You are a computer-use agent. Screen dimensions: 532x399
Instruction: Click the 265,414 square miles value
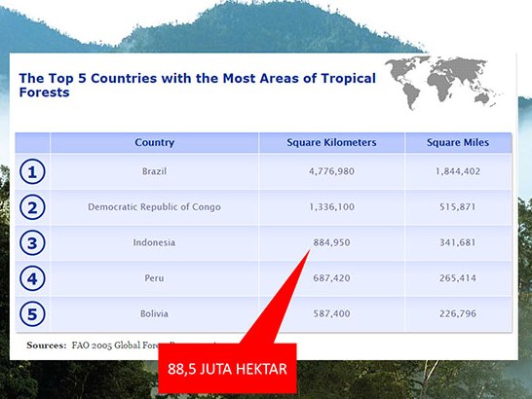[458, 278]
